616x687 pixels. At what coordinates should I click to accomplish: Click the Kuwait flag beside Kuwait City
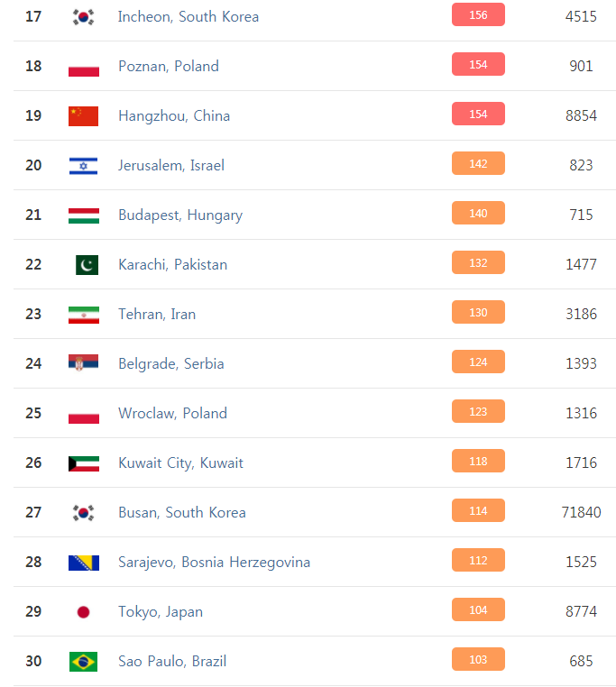coord(84,463)
